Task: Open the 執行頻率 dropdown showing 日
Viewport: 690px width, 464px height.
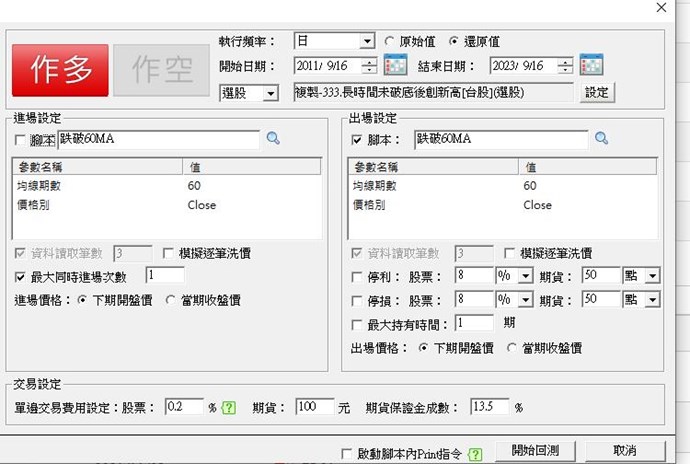Action: click(367, 41)
